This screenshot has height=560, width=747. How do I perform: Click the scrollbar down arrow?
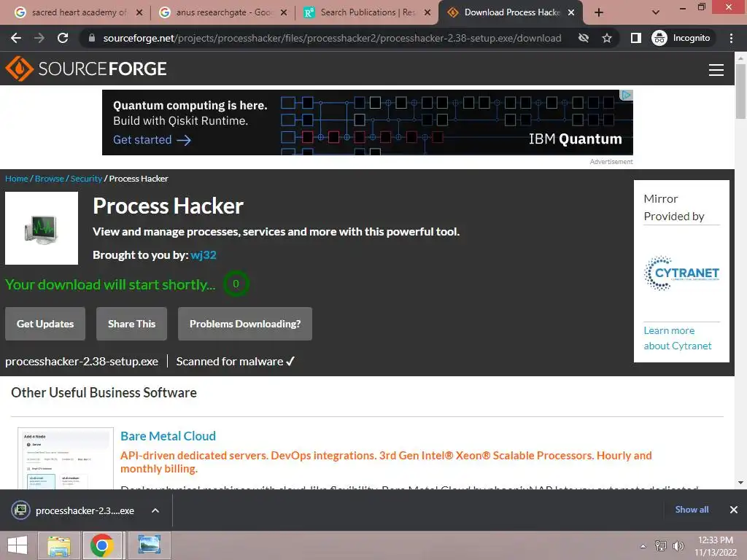click(x=740, y=483)
